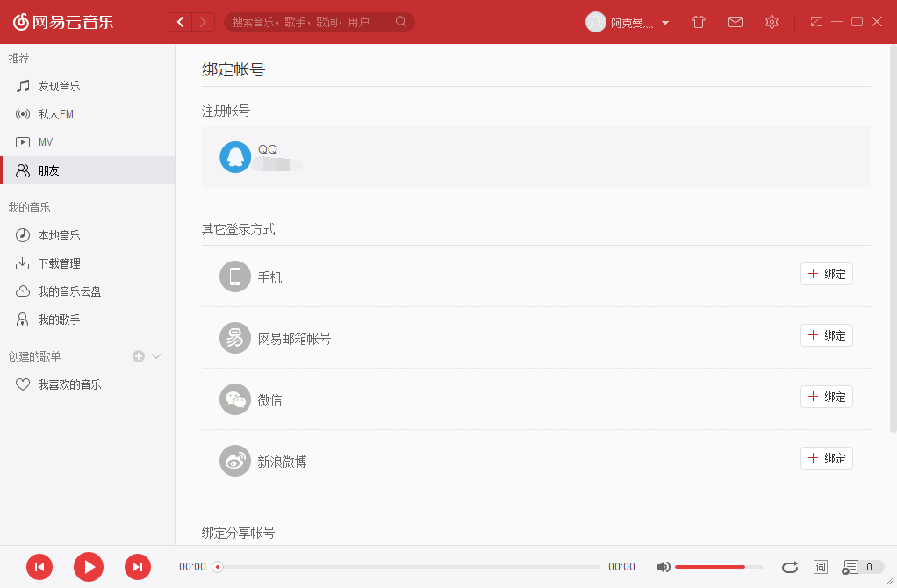Open Download Management

click(x=57, y=262)
